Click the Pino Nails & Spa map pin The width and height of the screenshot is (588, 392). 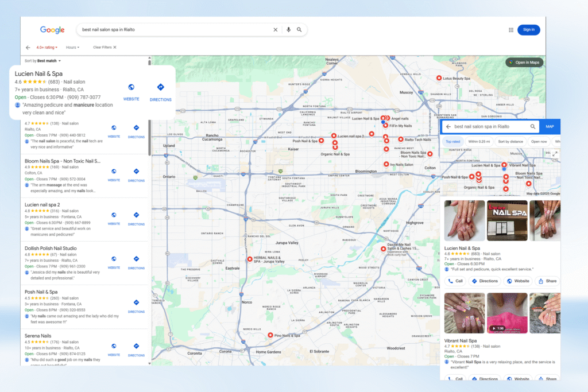270,335
